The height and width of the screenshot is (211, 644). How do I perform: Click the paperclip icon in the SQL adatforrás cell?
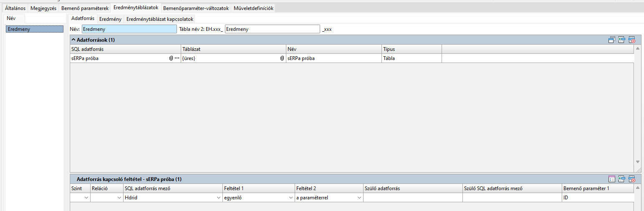[x=171, y=58]
